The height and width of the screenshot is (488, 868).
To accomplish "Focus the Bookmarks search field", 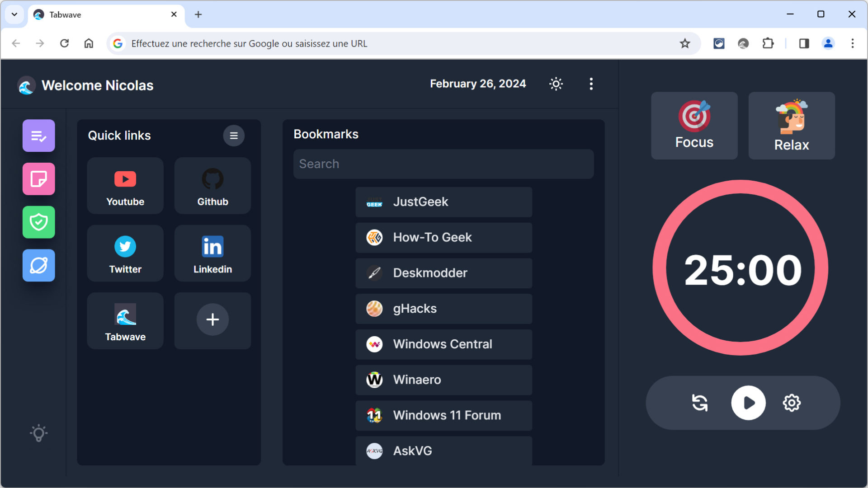I will click(x=443, y=164).
